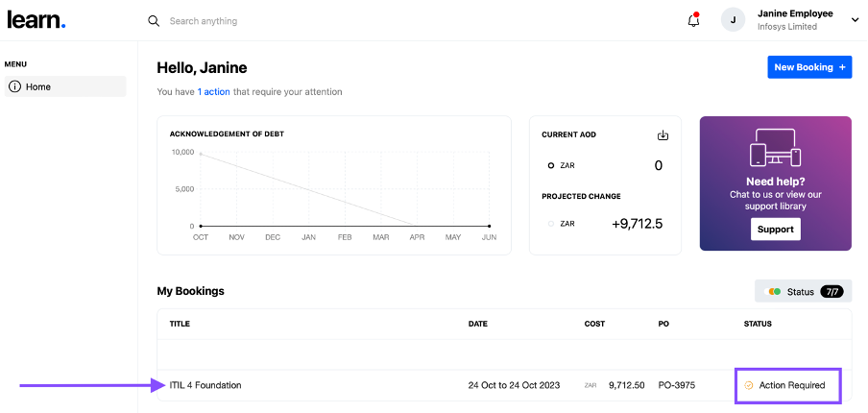
Task: Select the Current AOD ZAR radio marker
Action: click(551, 165)
